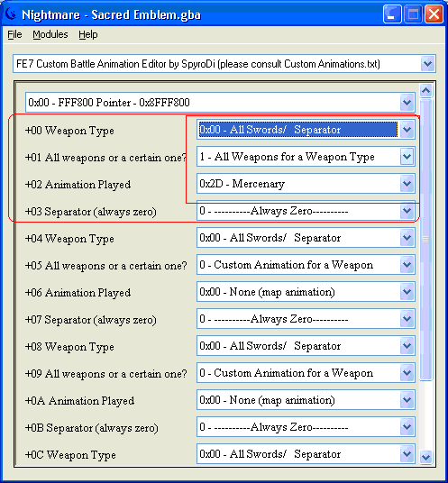The width and height of the screenshot is (448, 483).
Task: Open the +08 Weapon Type dropdown arrow
Action: (407, 346)
